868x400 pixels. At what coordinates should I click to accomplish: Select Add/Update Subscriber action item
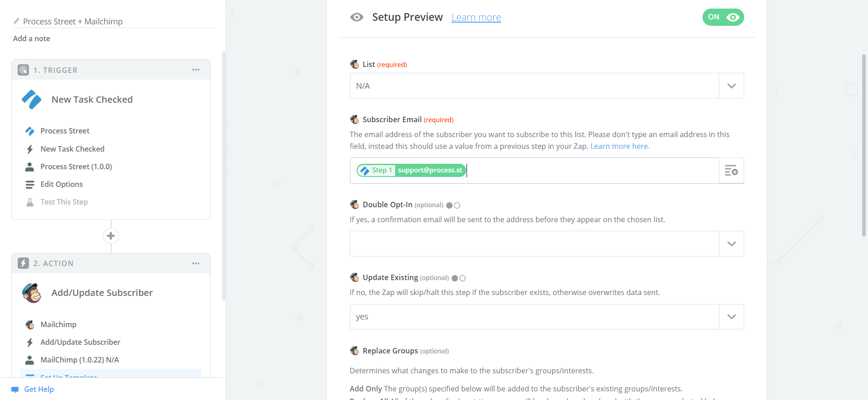(x=80, y=342)
